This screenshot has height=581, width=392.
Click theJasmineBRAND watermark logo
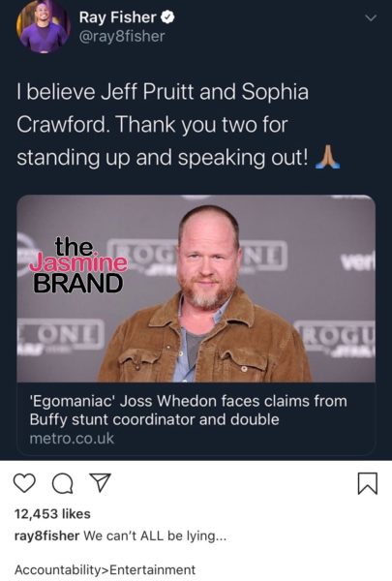pyautogui.click(x=78, y=264)
